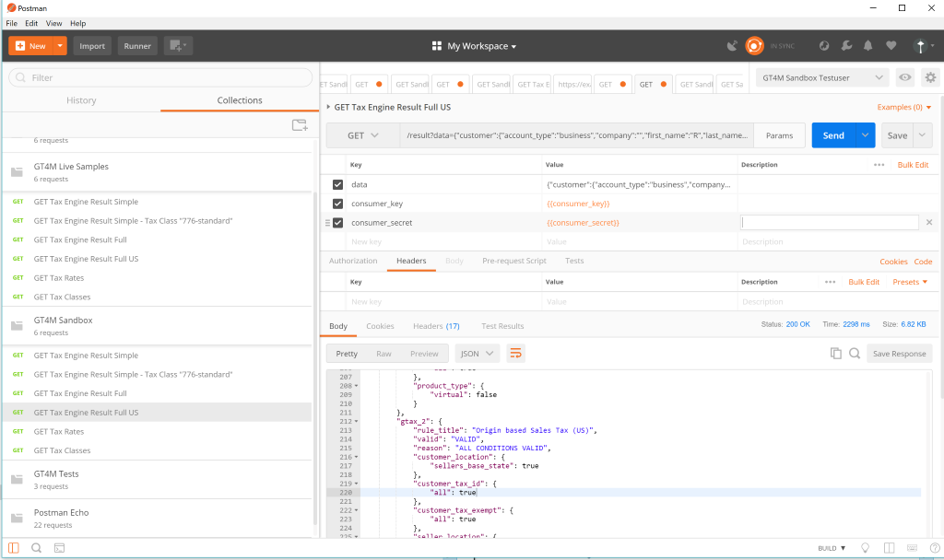
Task: Click the Params button
Action: [780, 135]
